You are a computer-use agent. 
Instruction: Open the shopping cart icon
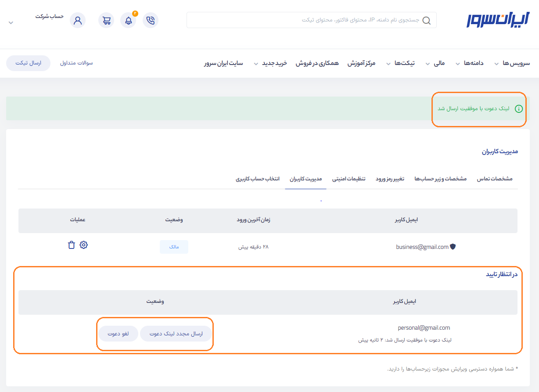point(106,20)
